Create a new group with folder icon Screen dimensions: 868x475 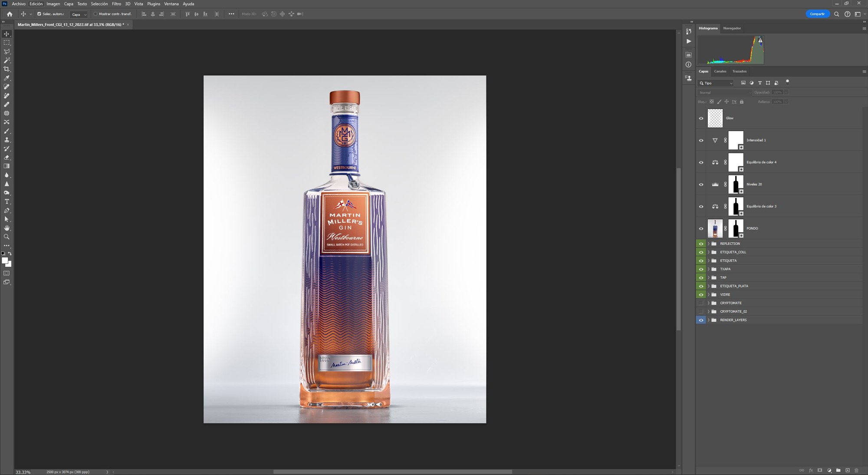[x=838, y=470]
